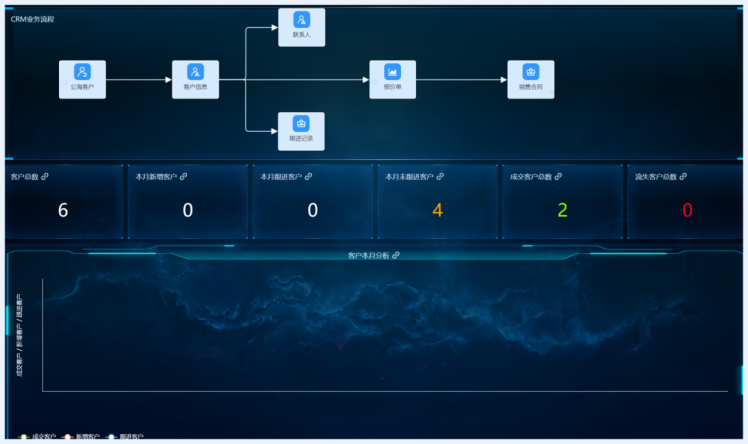Select the 联系人 contact node icon
Screen dimensions: 748x444
[301, 20]
